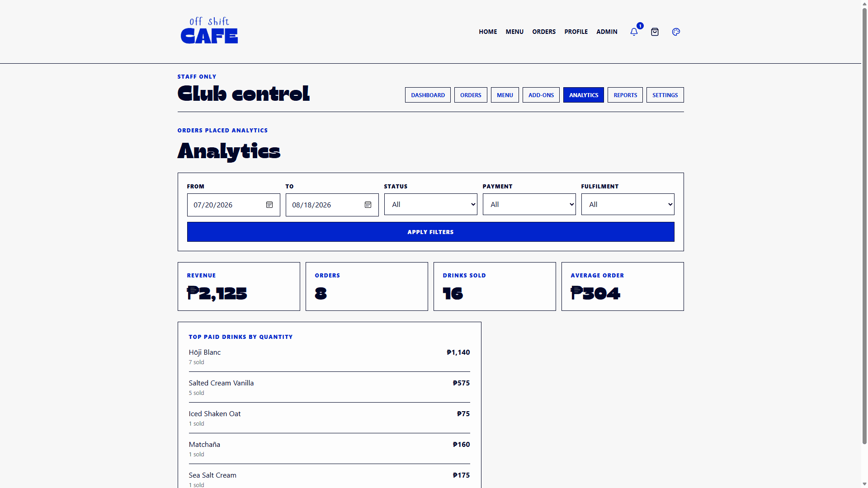The image size is (868, 488).
Task: Click the Club control heading
Action: 244,94
